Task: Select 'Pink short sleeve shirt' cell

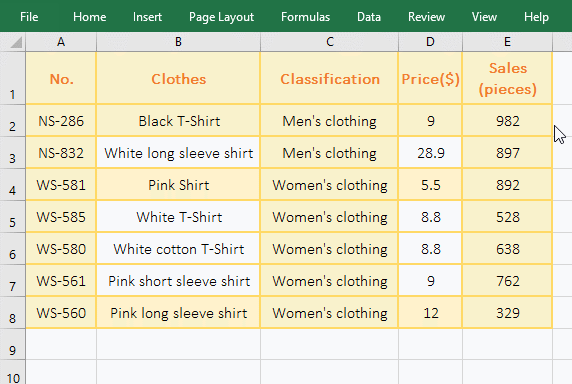Action: tap(178, 280)
